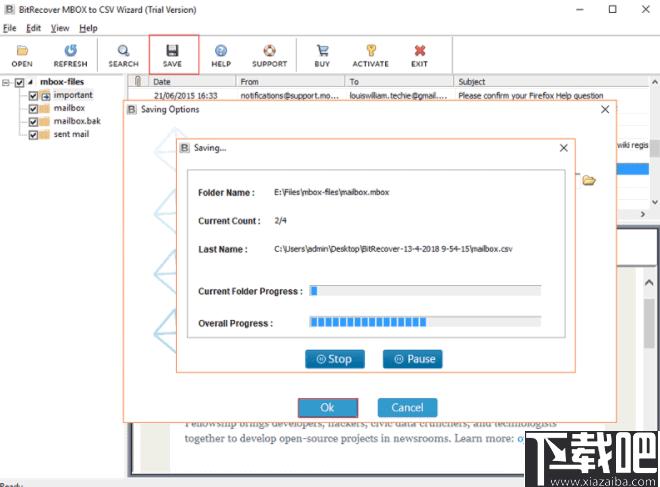Click the Current Folder Progress bar
The image size is (660, 487).
tap(425, 291)
